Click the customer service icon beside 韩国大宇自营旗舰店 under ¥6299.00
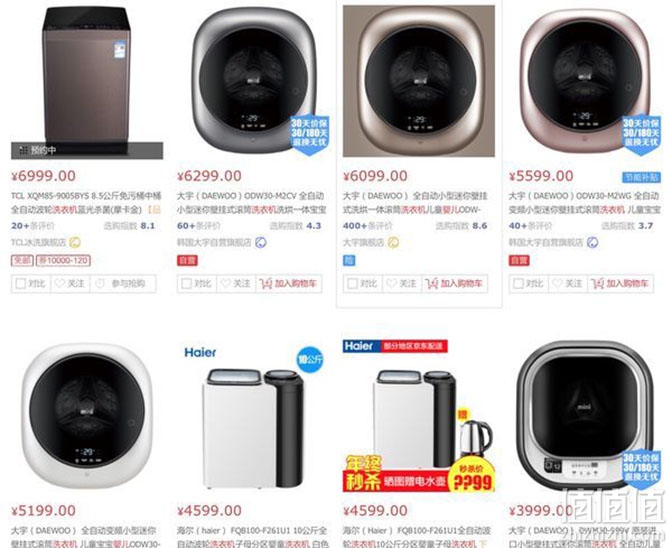This screenshot has width=672, height=548. click(261, 243)
